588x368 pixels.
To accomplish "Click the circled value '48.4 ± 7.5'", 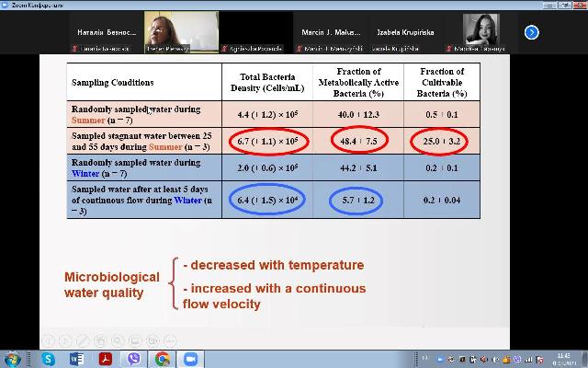I will [x=358, y=141].
